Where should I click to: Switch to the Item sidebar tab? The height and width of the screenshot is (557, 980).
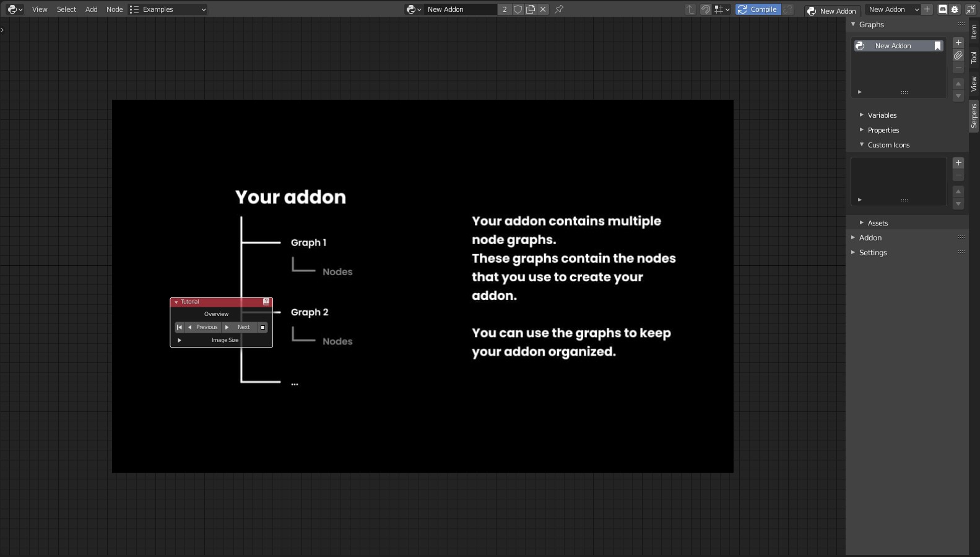pyautogui.click(x=974, y=32)
